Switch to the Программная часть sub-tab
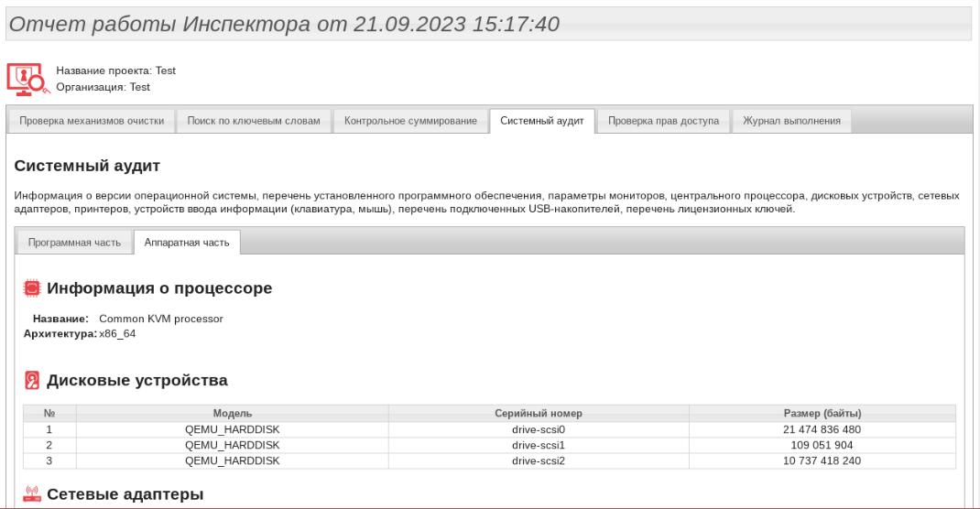The image size is (980, 509). click(74, 243)
